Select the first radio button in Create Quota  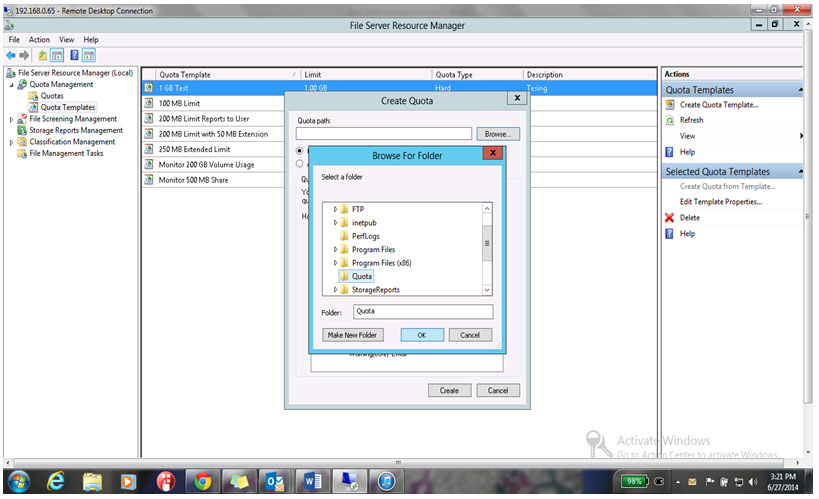click(299, 150)
